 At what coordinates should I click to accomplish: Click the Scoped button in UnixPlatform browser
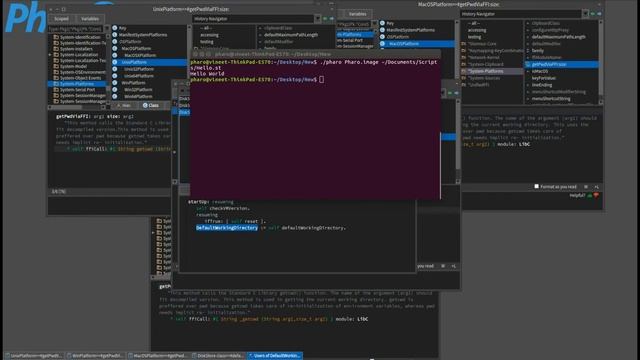61,19
